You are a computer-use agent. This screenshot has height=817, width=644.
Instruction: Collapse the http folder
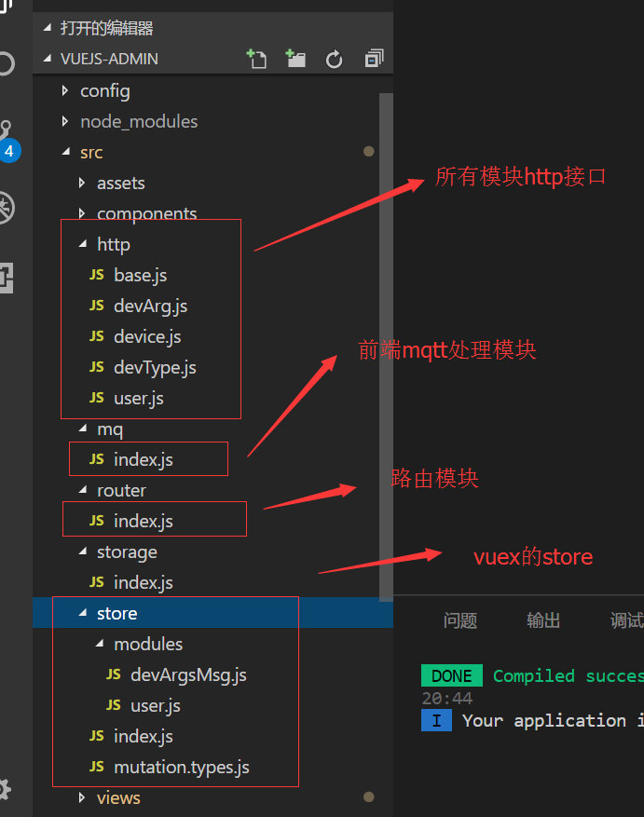[113, 245]
